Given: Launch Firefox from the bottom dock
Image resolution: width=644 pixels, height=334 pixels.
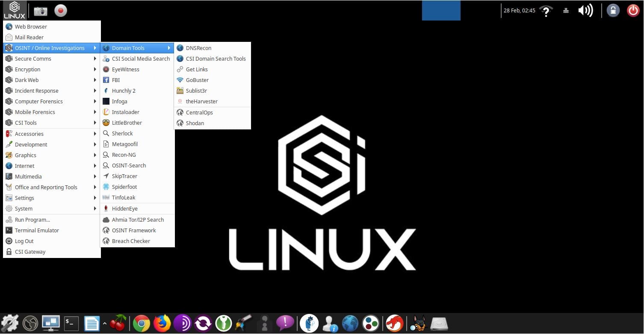Looking at the screenshot, I should (162, 323).
